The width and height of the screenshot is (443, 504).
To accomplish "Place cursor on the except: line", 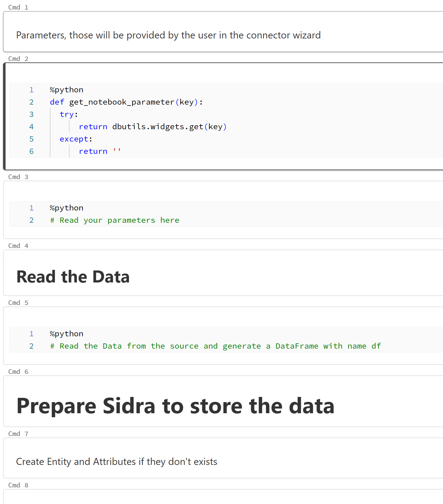I will click(x=76, y=139).
